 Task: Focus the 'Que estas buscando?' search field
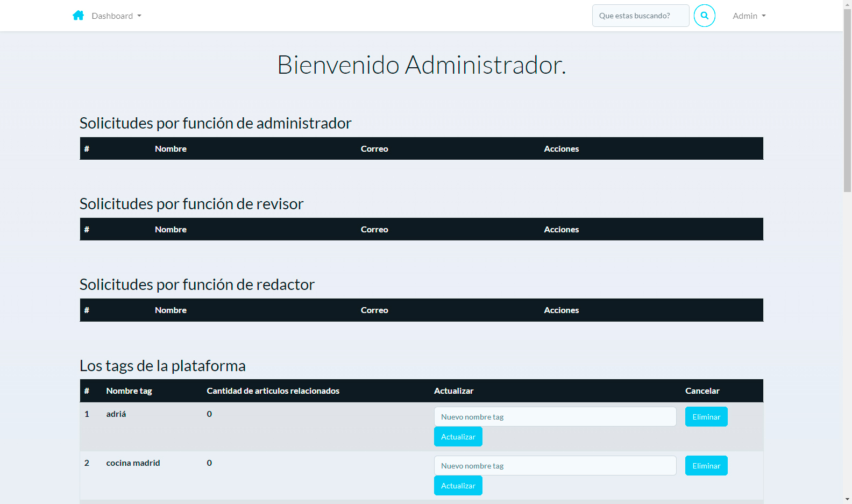pos(640,16)
